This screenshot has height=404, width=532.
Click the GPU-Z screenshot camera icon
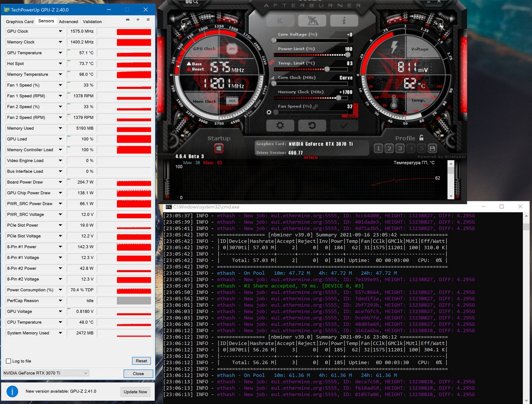[127, 19]
